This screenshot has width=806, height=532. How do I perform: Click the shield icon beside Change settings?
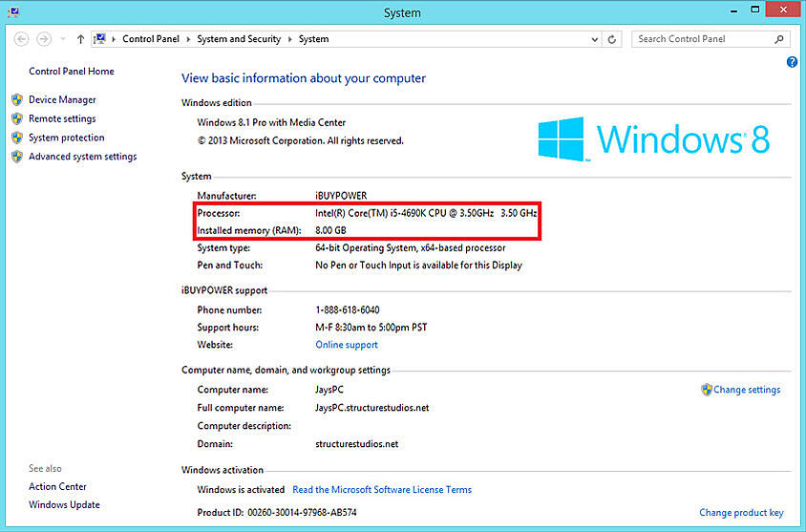[707, 390]
